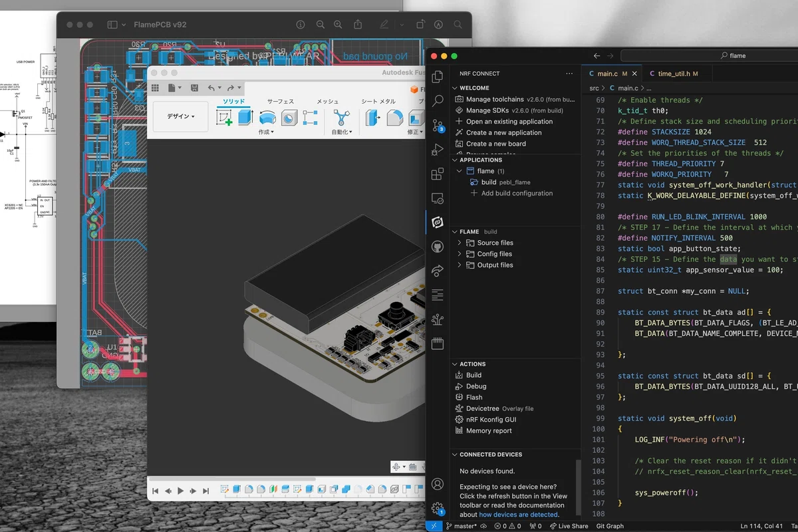Select the Hole tool in Fusion
The height and width of the screenshot is (532, 798).
tap(289, 118)
